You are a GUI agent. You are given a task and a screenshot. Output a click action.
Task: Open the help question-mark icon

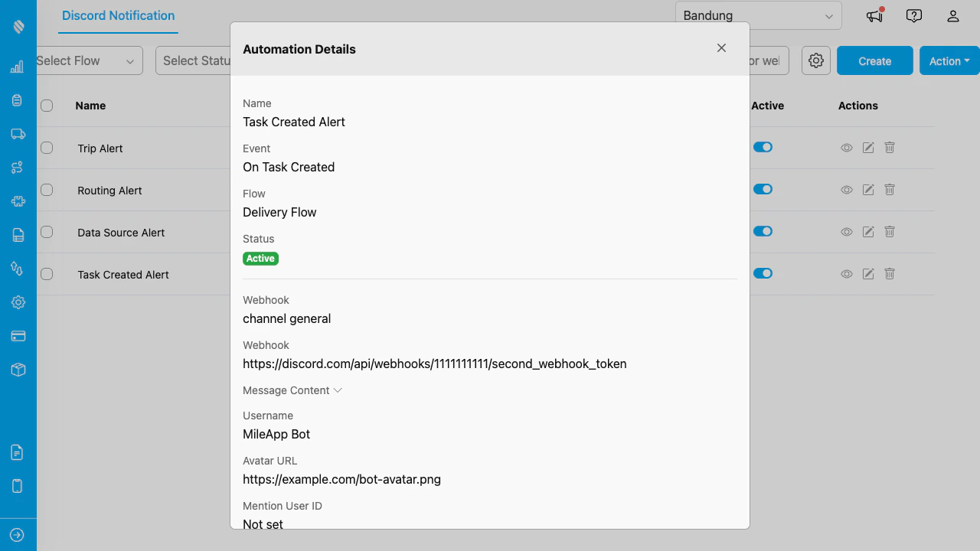pos(913,15)
